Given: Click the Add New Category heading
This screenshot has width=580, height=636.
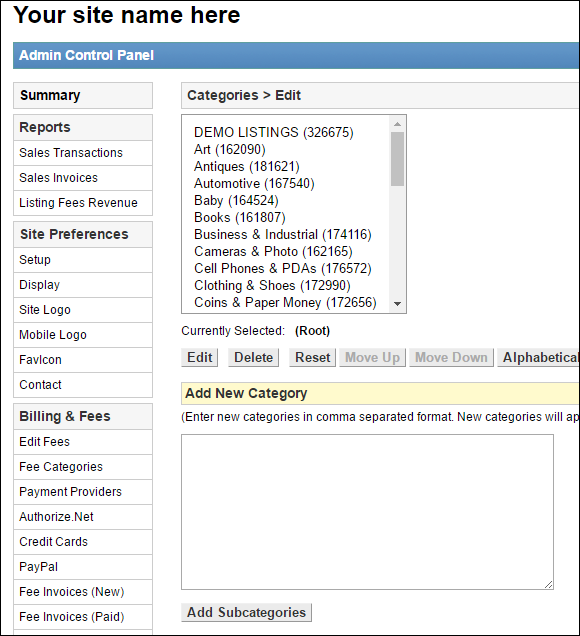Looking at the screenshot, I should (246, 393).
